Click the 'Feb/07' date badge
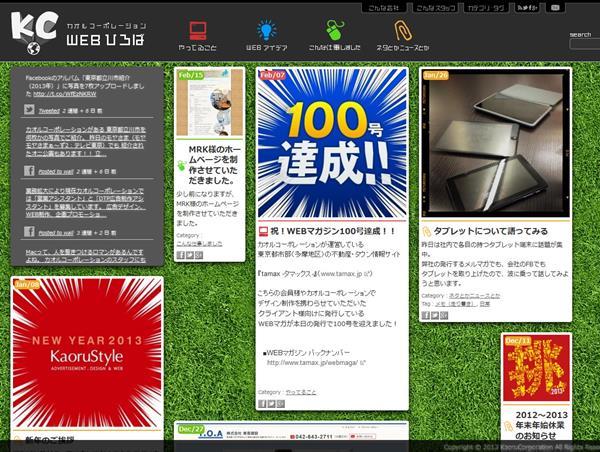This screenshot has width=600, height=452. point(272,75)
